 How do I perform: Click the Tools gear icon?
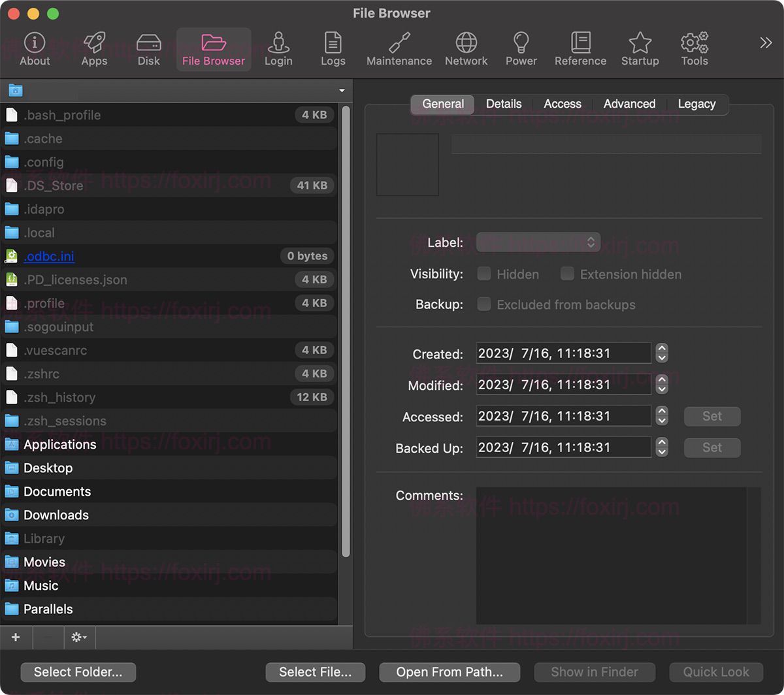tap(693, 49)
